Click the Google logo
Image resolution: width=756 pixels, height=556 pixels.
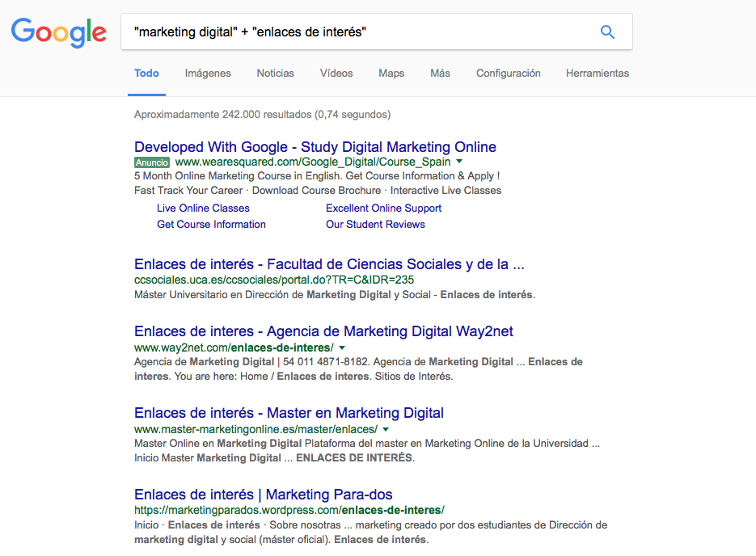(59, 32)
